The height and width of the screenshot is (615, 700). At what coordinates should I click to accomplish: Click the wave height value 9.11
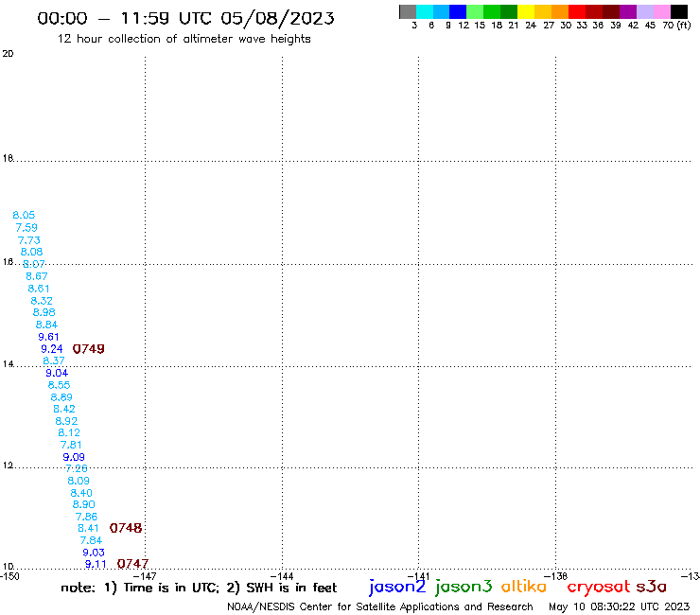(96, 565)
